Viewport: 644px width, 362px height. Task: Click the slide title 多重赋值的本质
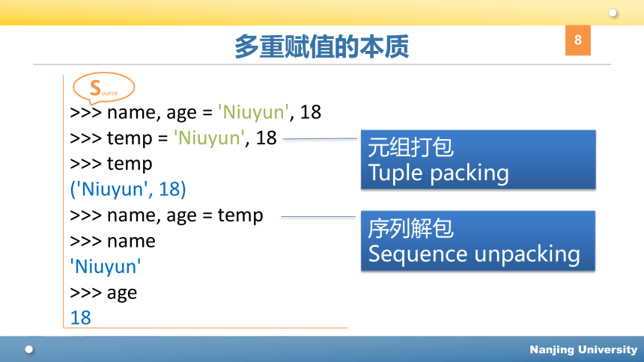[321, 46]
